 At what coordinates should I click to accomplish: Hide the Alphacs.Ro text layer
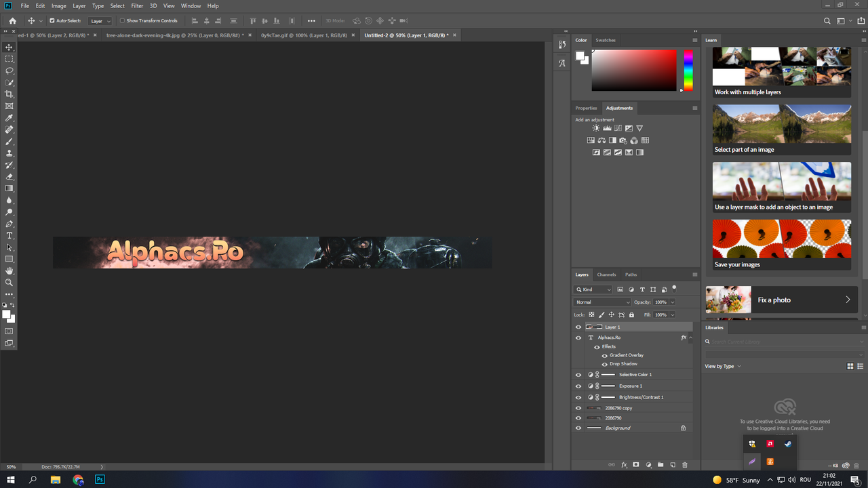(578, 338)
